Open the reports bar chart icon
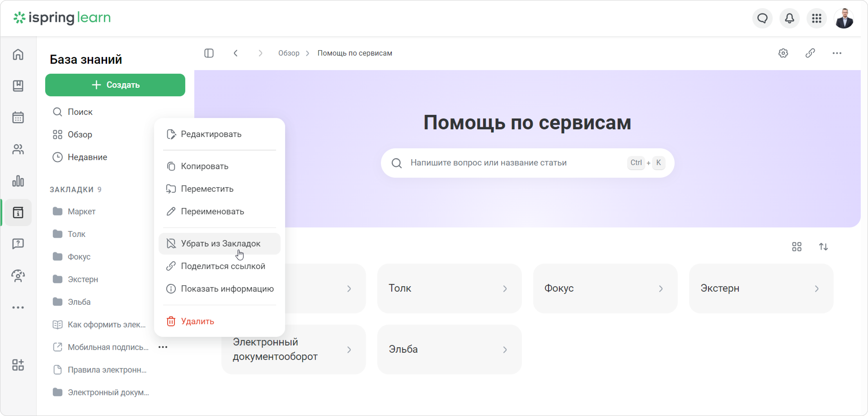 pos(18,181)
